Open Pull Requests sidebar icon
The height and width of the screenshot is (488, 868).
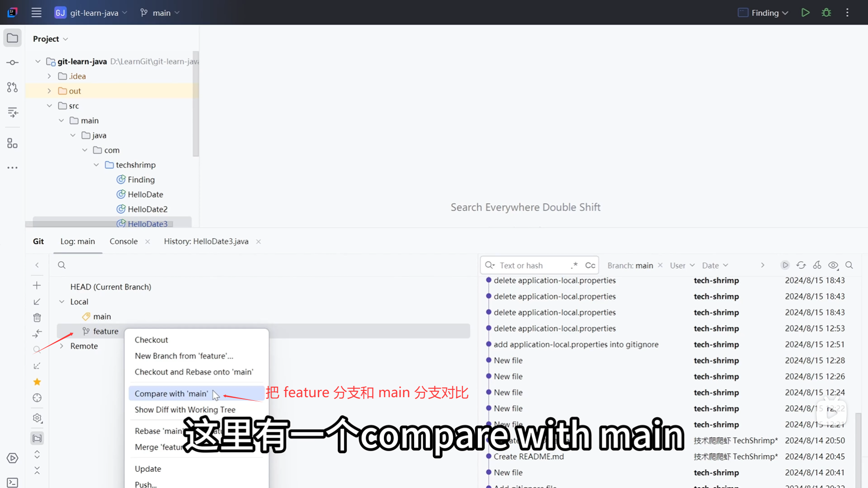(x=13, y=87)
